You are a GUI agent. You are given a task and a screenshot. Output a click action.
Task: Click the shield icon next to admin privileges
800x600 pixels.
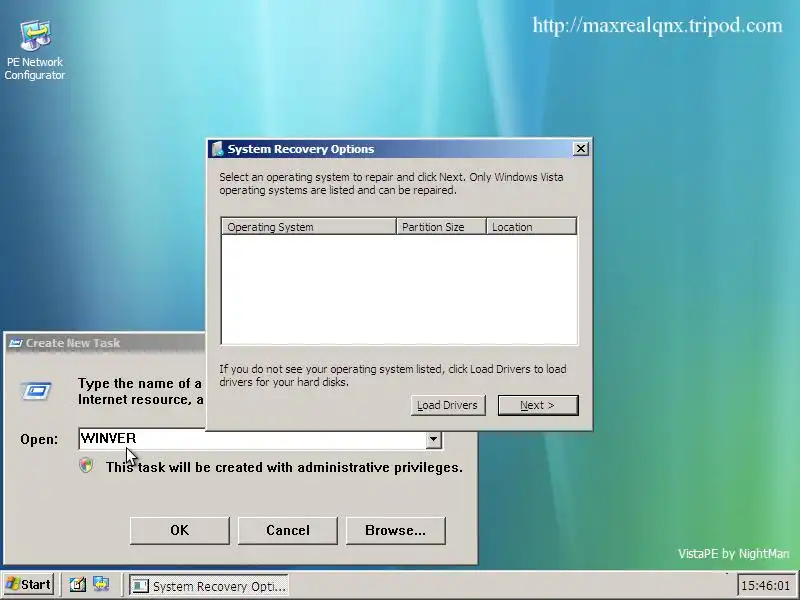86,465
